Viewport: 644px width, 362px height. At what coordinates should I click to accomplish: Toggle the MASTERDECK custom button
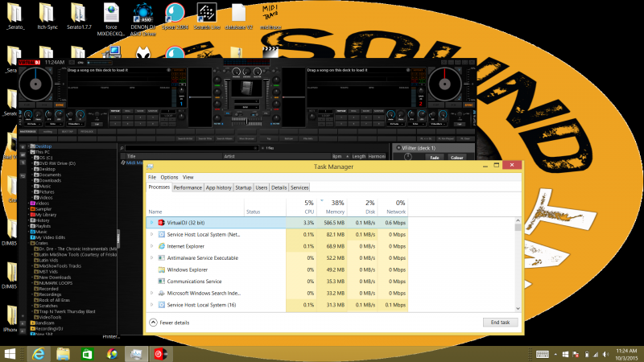pos(28,132)
